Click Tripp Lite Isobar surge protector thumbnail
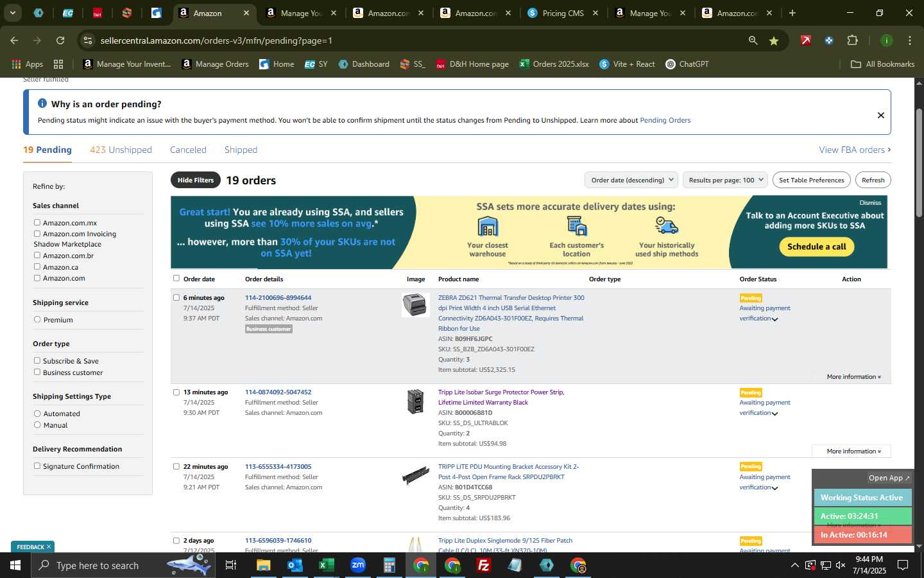The width and height of the screenshot is (924, 578). click(415, 401)
